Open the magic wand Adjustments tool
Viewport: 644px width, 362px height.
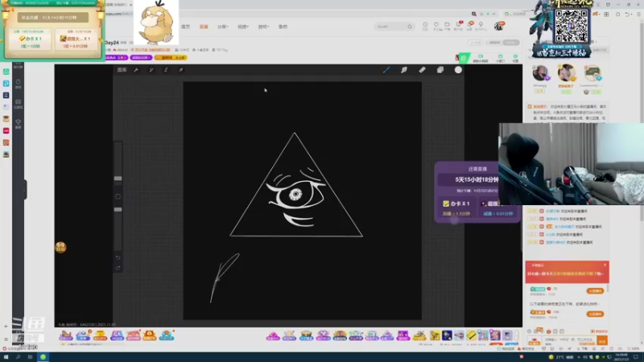coord(151,70)
